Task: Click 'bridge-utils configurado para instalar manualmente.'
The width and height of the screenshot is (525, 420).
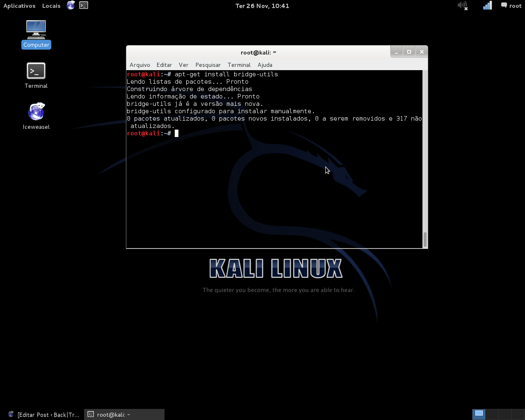Action: click(x=221, y=111)
